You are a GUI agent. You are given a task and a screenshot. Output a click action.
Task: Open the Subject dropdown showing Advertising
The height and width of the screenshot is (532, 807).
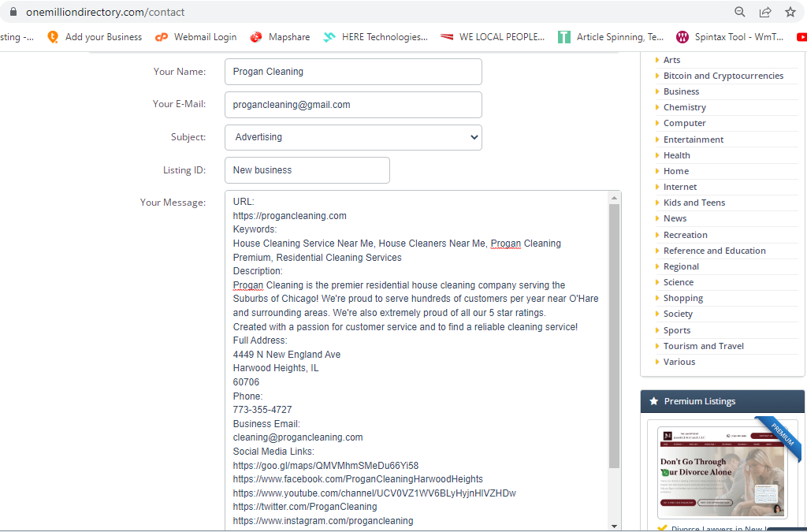point(353,137)
